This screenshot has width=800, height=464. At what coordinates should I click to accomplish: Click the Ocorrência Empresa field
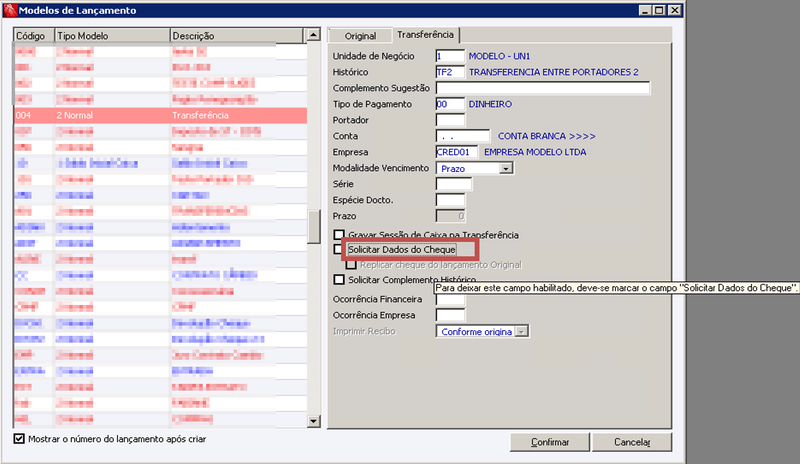[x=450, y=315]
